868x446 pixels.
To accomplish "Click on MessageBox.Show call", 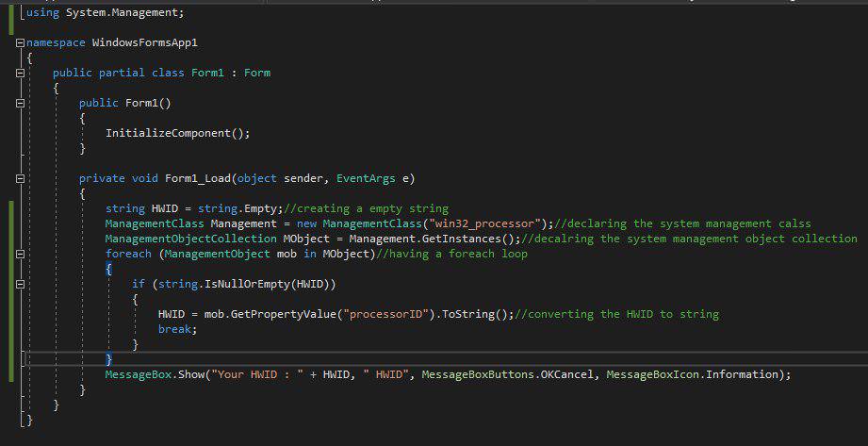I will pyautogui.click(x=155, y=374).
